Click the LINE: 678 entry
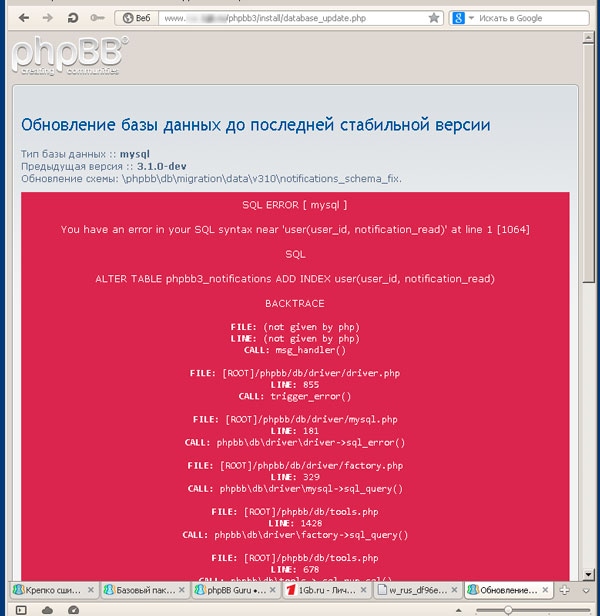 (x=295, y=570)
